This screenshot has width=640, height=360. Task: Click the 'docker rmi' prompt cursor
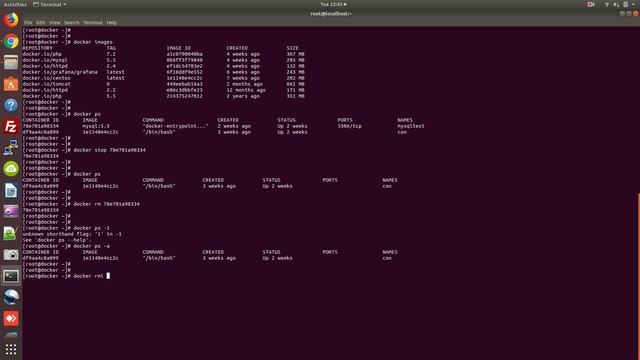coord(108,276)
